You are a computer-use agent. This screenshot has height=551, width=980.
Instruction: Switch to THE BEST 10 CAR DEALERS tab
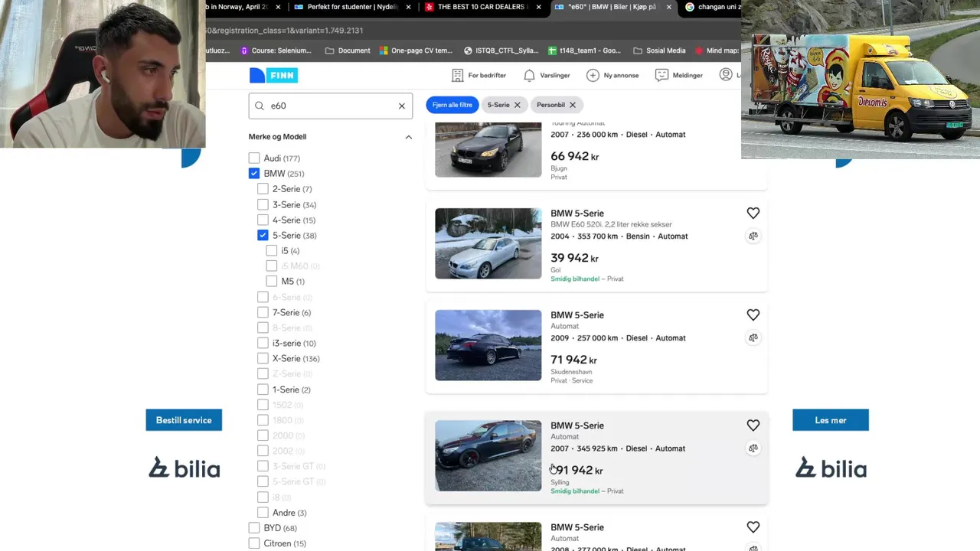(482, 7)
